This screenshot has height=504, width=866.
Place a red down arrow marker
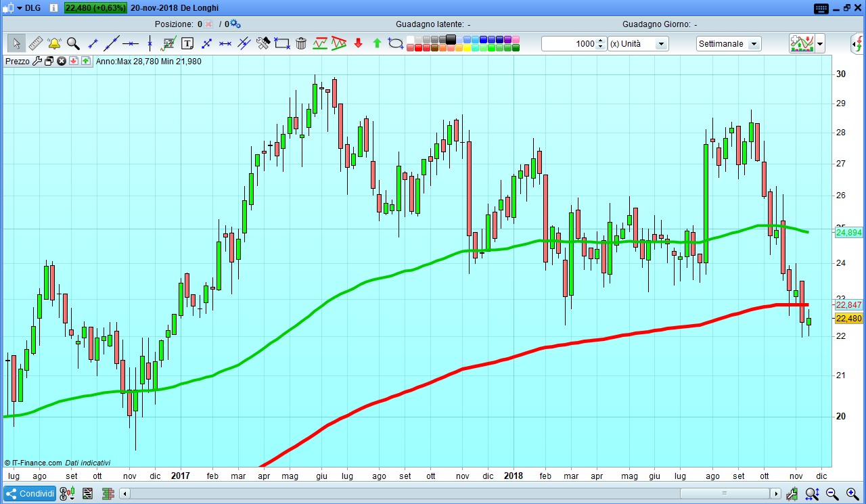point(358,44)
